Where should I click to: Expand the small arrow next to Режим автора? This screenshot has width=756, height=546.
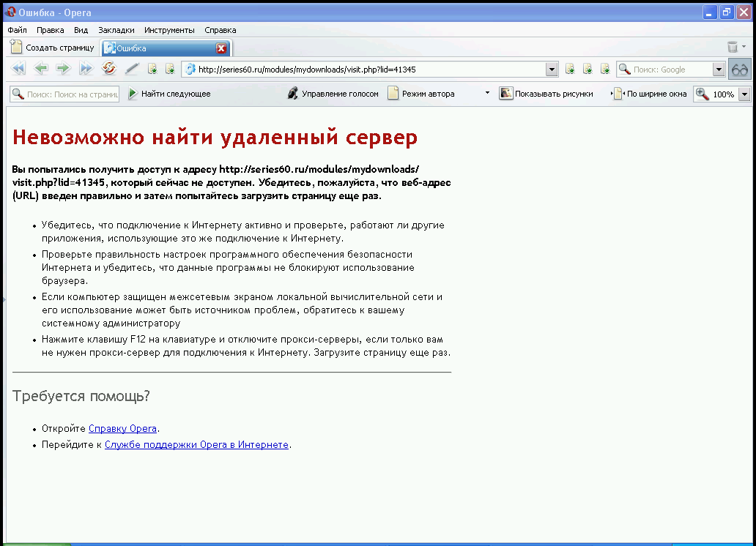[x=487, y=92]
